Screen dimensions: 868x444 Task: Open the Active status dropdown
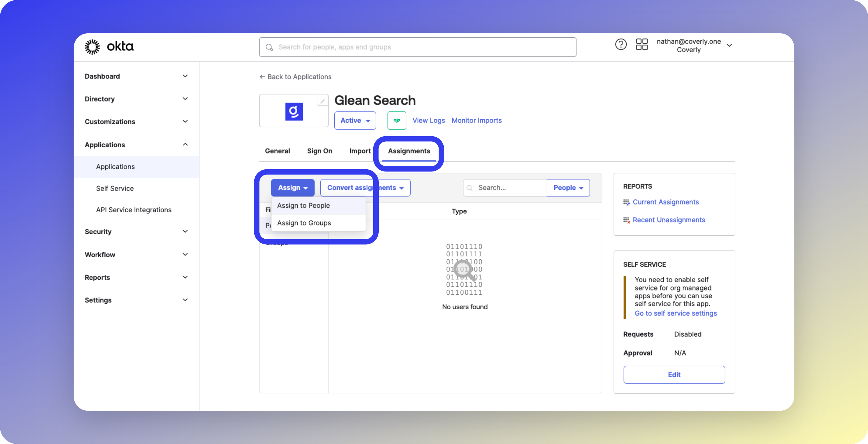[355, 120]
